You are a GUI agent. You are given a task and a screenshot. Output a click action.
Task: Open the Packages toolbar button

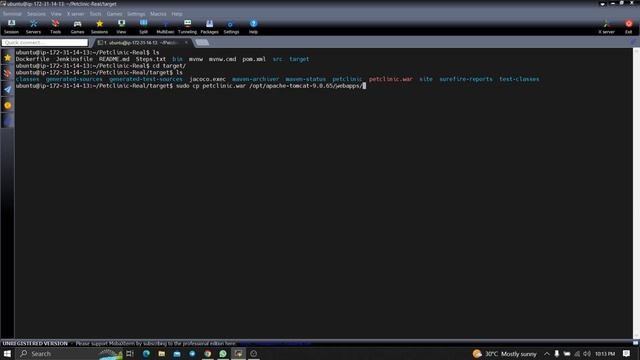coord(209,27)
